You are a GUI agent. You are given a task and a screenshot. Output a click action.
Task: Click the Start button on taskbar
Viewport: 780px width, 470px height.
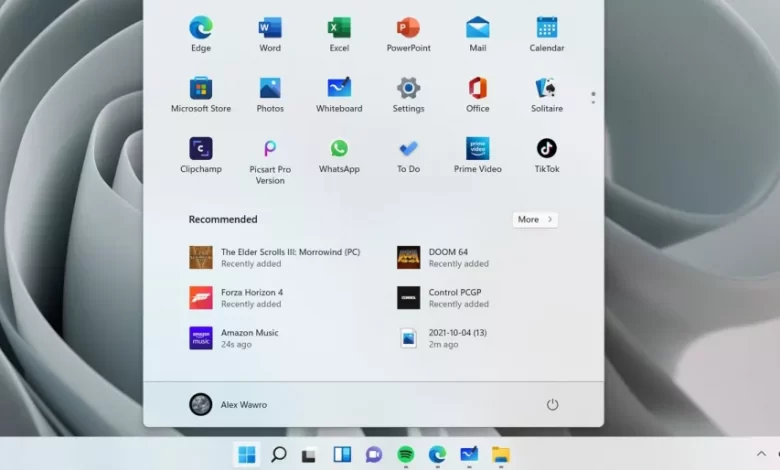247,454
